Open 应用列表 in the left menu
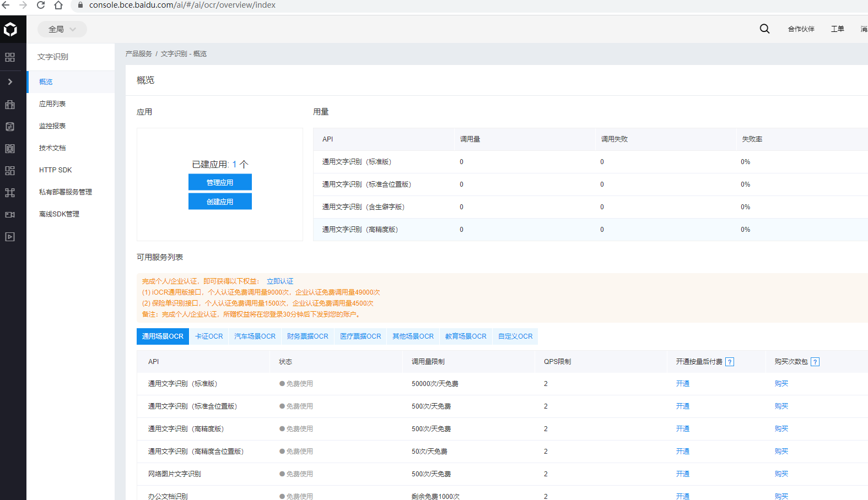Viewport: 868px width, 500px height. coord(71,104)
